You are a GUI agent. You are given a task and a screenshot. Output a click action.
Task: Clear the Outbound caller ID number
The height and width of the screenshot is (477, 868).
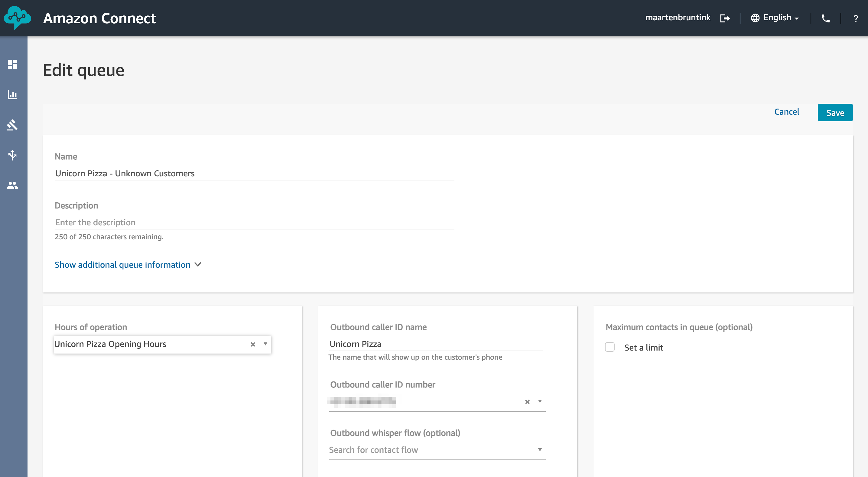[527, 401]
